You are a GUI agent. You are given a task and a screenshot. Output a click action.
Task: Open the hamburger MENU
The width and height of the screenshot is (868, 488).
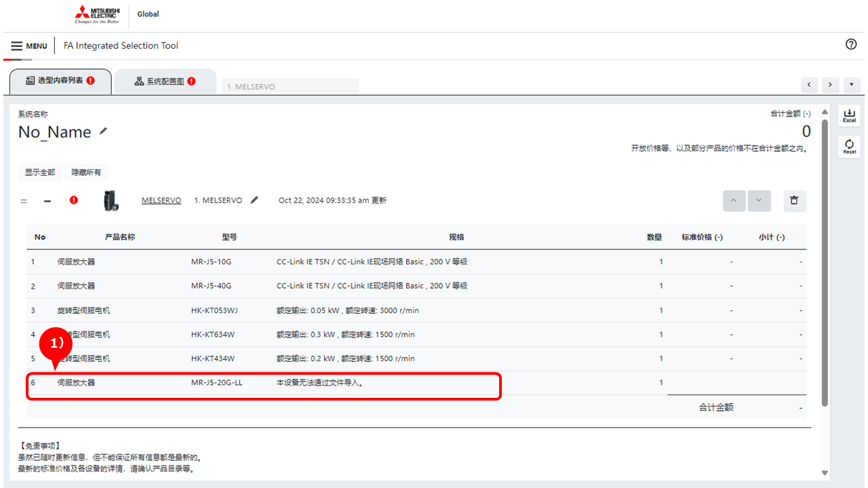[29, 46]
